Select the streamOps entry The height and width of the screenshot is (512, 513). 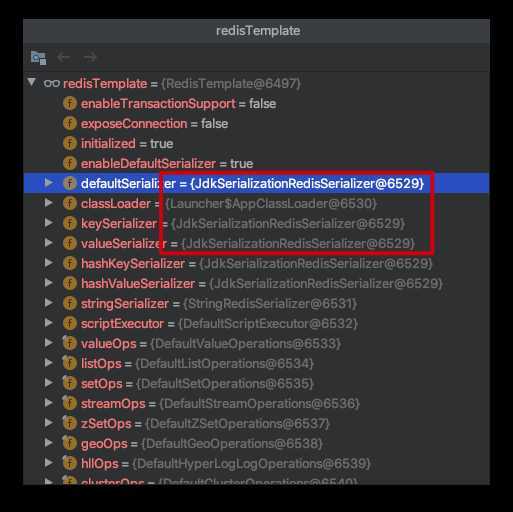tap(256, 404)
